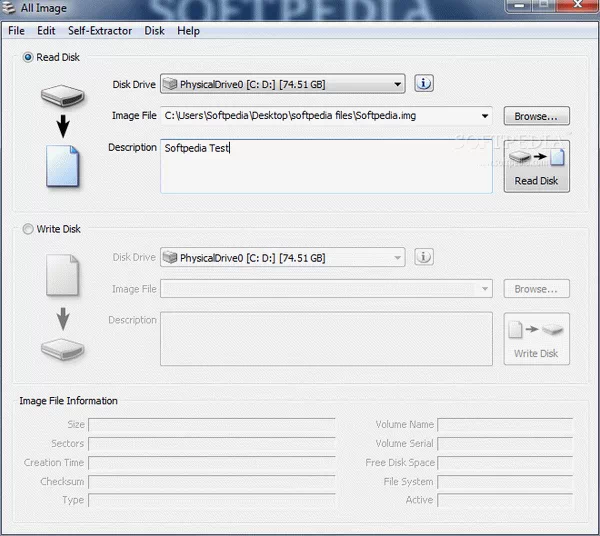Open the Edit menu
The image size is (600, 536).
point(46,31)
